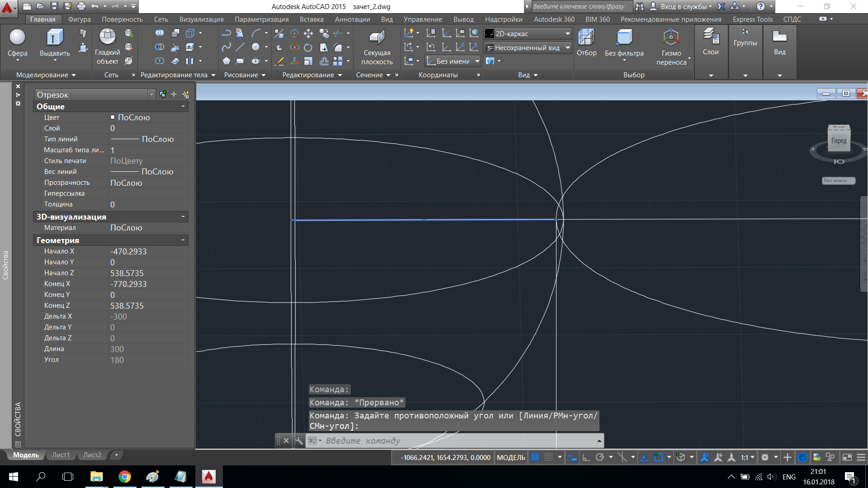Click the МОДЕЛЬ space button in status bar
Viewport: 868px width, 488px height.
[511, 457]
